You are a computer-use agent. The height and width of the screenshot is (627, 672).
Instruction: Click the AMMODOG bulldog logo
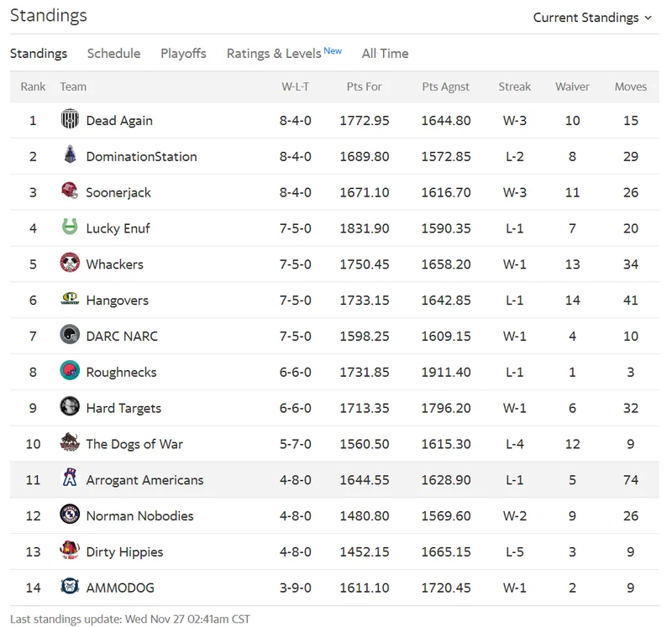tap(70, 587)
